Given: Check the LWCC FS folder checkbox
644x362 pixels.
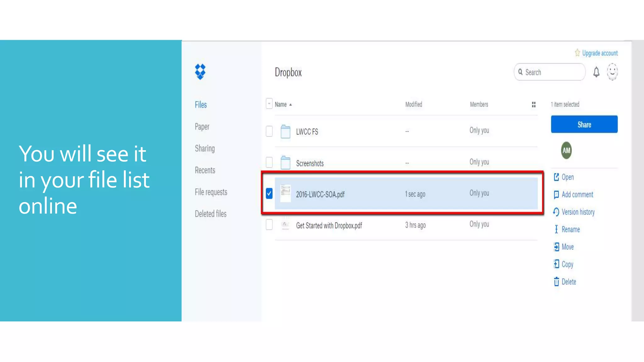Looking at the screenshot, I should [x=269, y=131].
